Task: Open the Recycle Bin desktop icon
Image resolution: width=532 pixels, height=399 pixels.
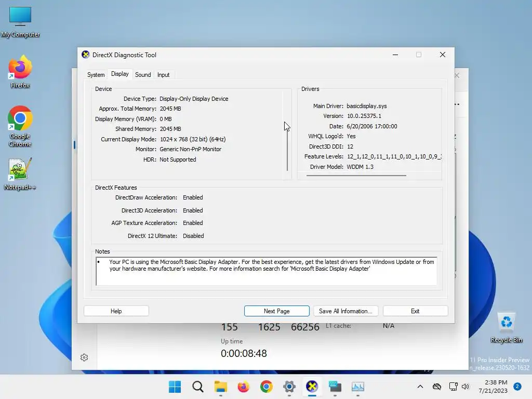Action: pyautogui.click(x=506, y=328)
